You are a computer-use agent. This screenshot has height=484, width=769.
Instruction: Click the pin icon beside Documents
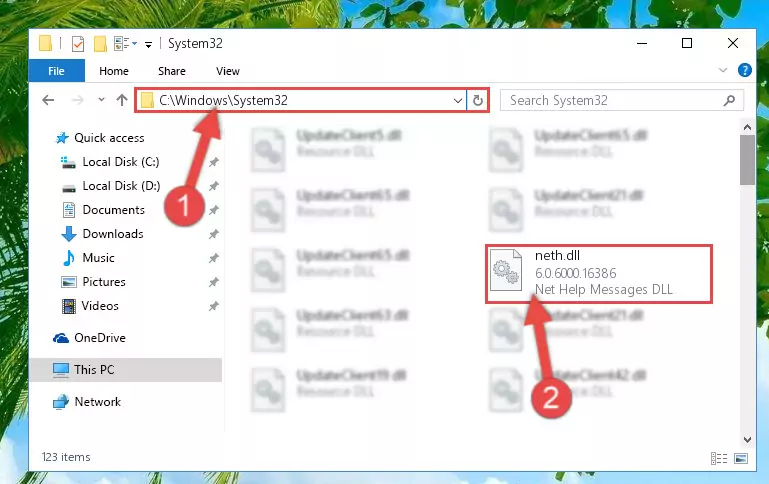click(213, 210)
